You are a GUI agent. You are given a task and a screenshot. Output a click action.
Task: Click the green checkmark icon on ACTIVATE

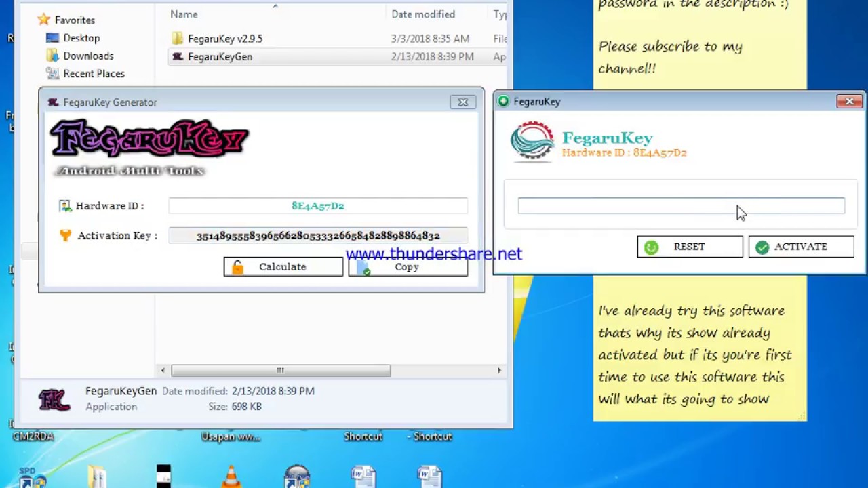pyautogui.click(x=762, y=247)
